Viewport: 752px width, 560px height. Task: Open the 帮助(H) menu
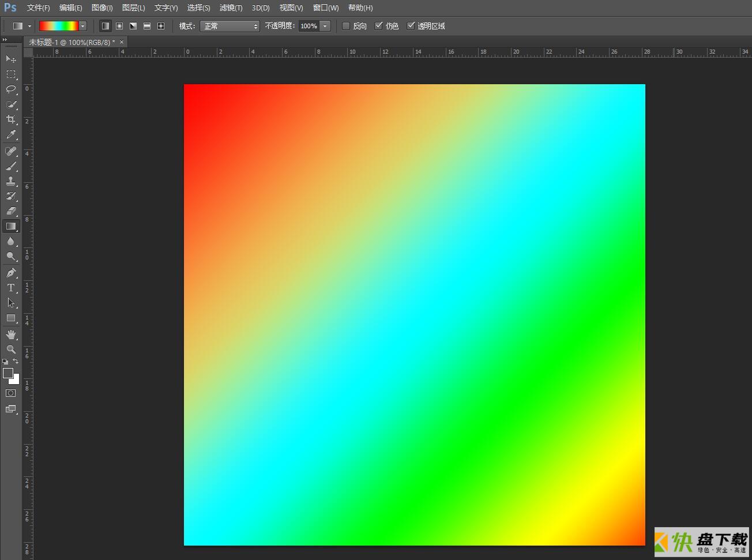coord(360,7)
